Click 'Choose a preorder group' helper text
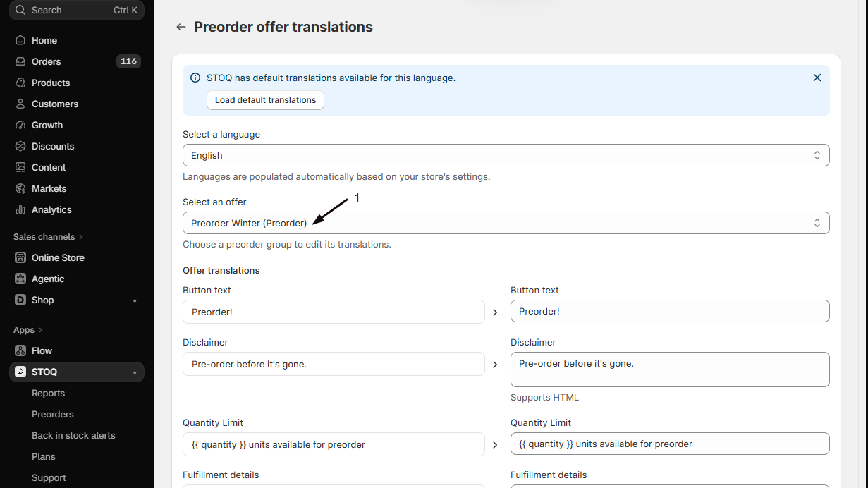Screen dimensions: 868x488 click(287, 245)
